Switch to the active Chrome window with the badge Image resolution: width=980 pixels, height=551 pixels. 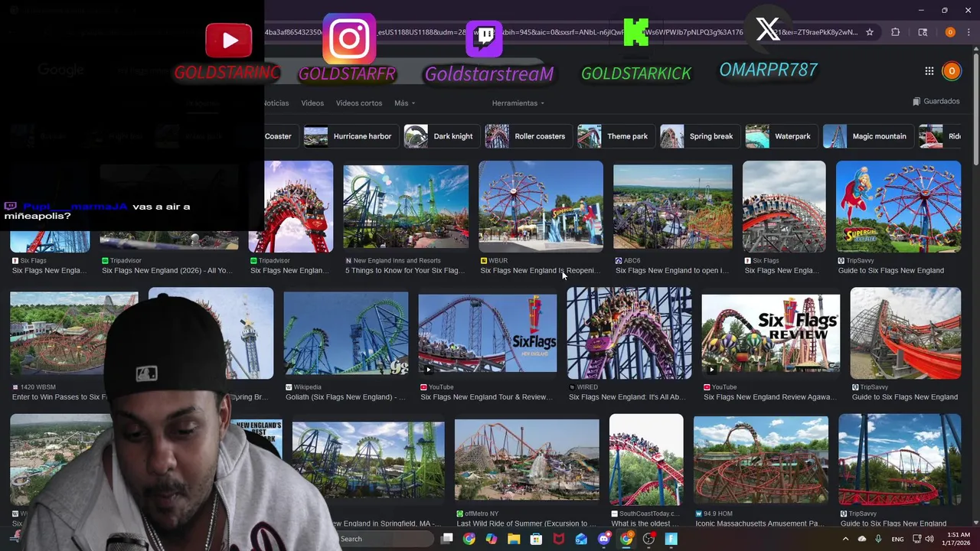(626, 539)
